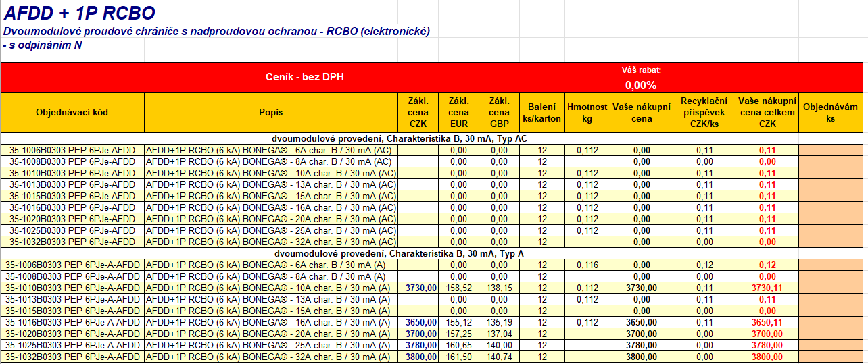Click EUR price '158,52'
The image size is (868, 364).
click(x=458, y=288)
